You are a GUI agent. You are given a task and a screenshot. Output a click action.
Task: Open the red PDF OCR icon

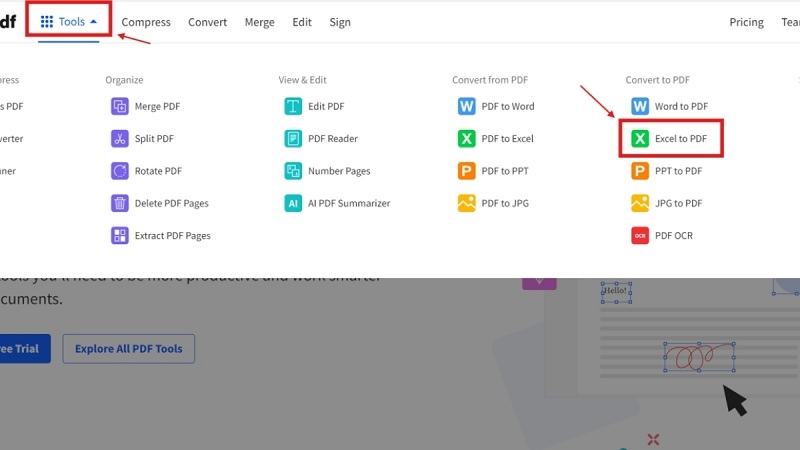point(640,235)
